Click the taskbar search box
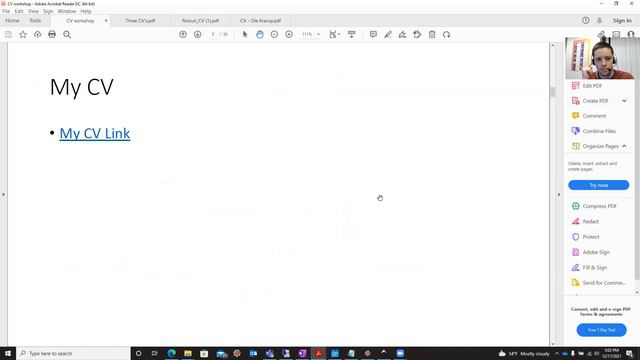640x360 pixels. pyautogui.click(x=73, y=353)
